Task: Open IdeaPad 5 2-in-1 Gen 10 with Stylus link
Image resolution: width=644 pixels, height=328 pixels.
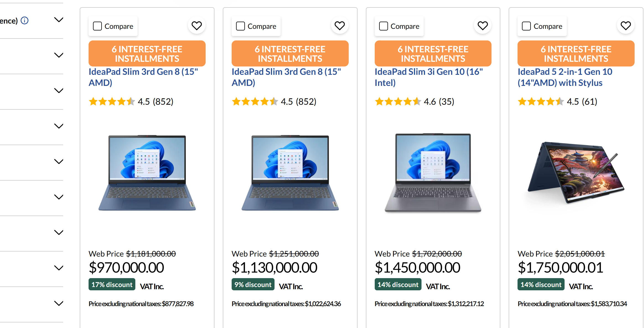Action: (565, 77)
